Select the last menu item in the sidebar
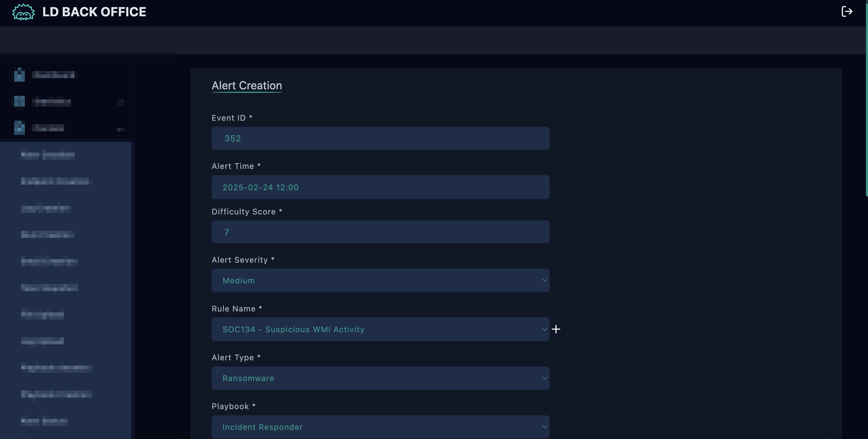 44,421
